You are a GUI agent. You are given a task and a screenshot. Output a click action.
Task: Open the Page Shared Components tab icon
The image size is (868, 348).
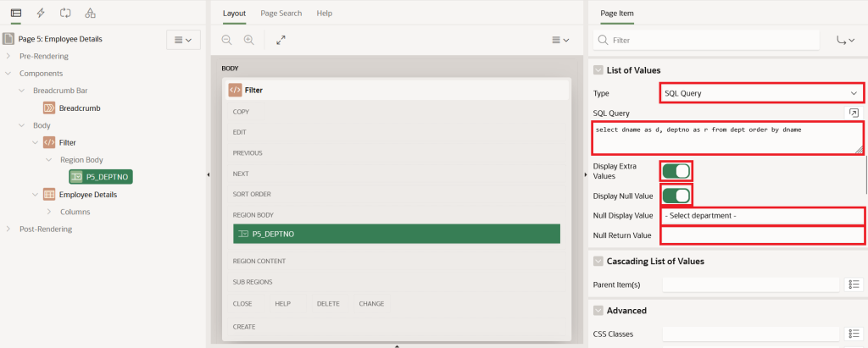coord(90,13)
